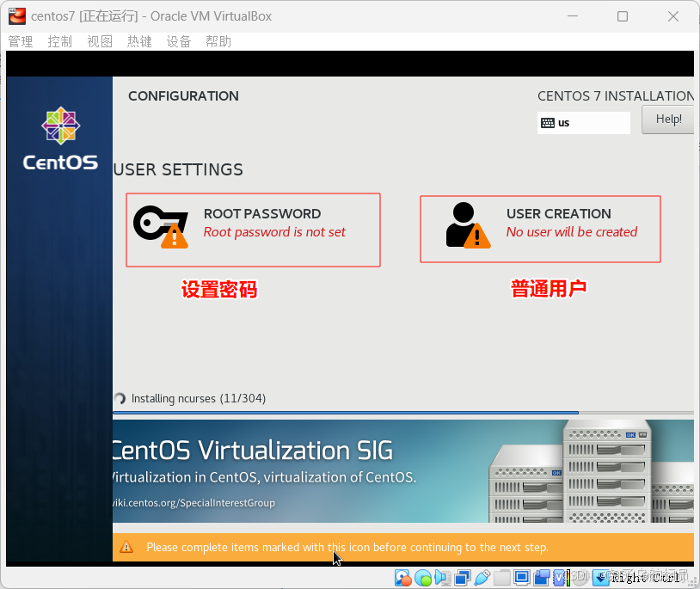Minimize the VirtualBox window
The width and height of the screenshot is (700, 589).
pos(573,16)
